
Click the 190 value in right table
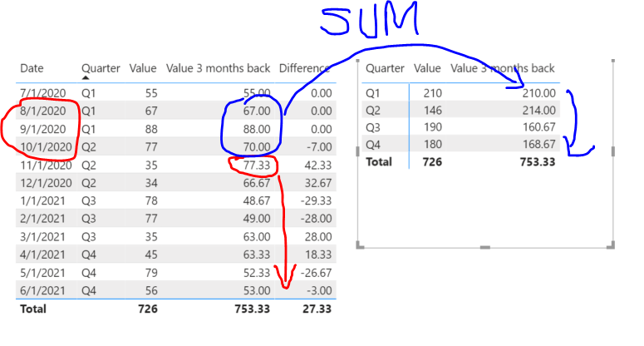[x=433, y=127]
